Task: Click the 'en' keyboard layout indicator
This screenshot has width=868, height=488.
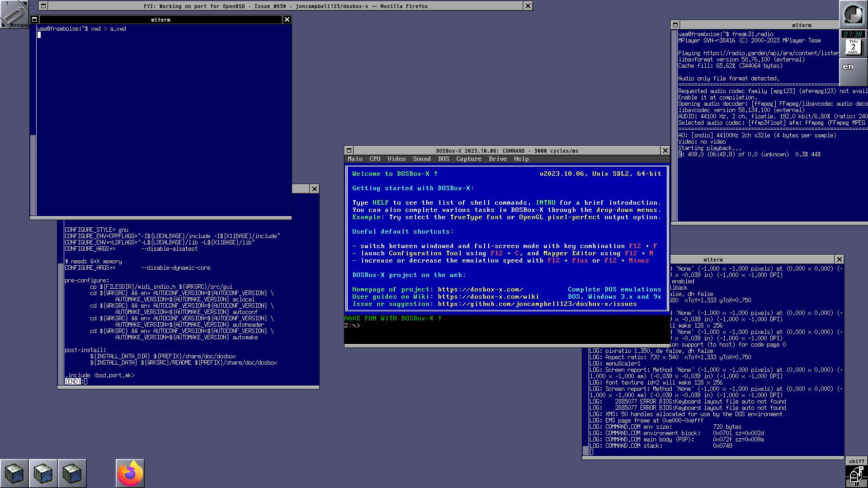Action: (848, 67)
